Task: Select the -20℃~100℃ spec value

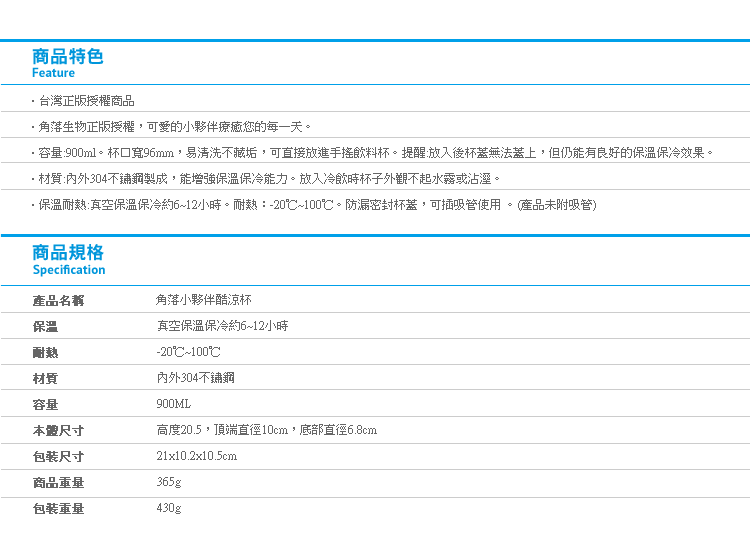Action: coord(188,352)
